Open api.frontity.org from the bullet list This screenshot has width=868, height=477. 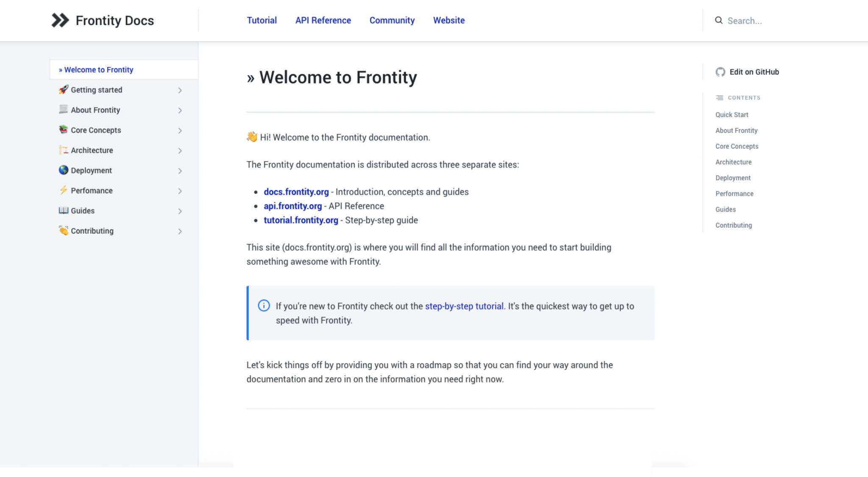tap(292, 206)
